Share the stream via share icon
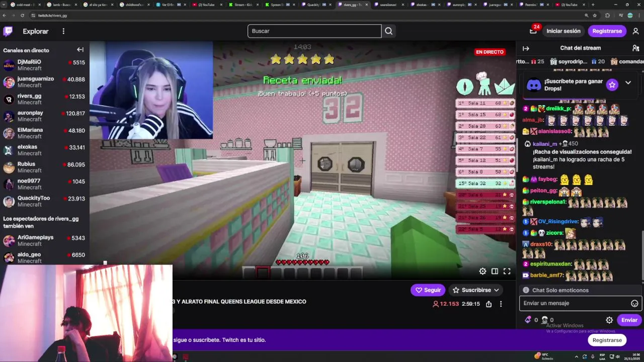The height and width of the screenshot is (362, 644). pos(489,304)
